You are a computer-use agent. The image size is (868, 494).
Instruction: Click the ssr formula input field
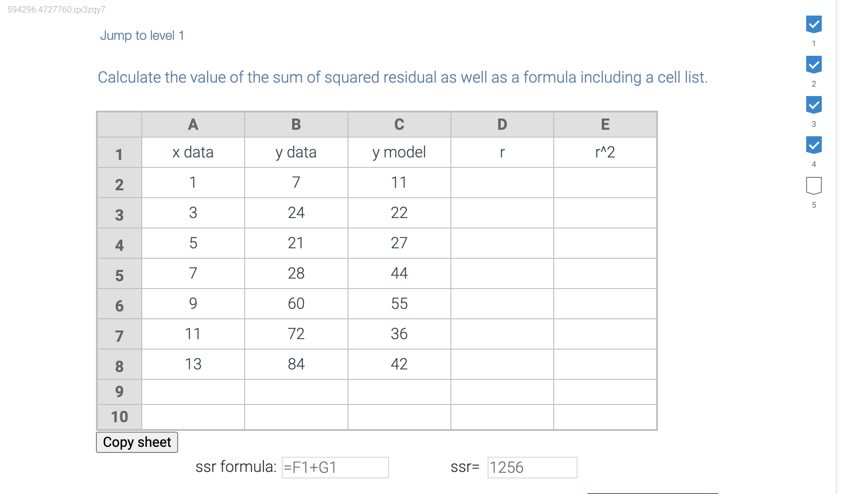tap(335, 468)
